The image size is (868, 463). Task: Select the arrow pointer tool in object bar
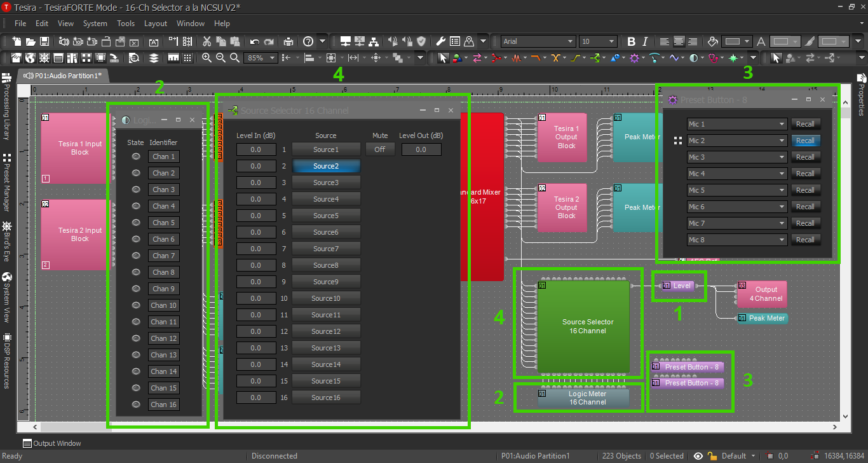click(x=444, y=58)
